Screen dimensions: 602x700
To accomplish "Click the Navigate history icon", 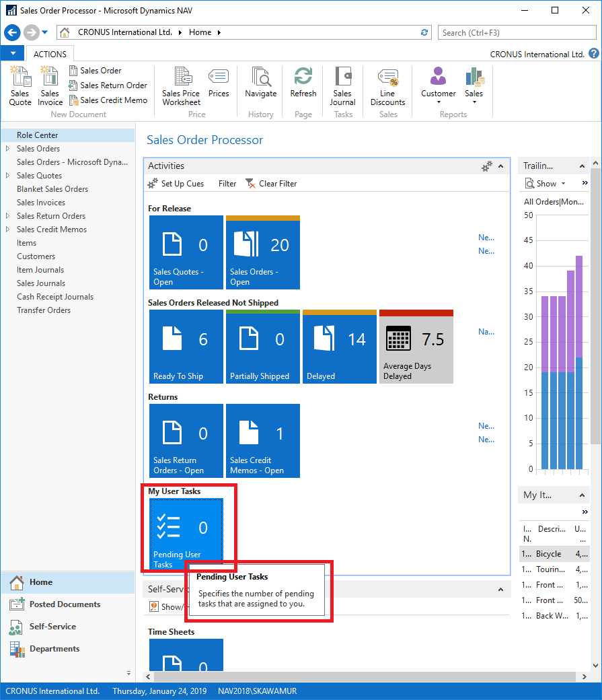I will (260, 83).
